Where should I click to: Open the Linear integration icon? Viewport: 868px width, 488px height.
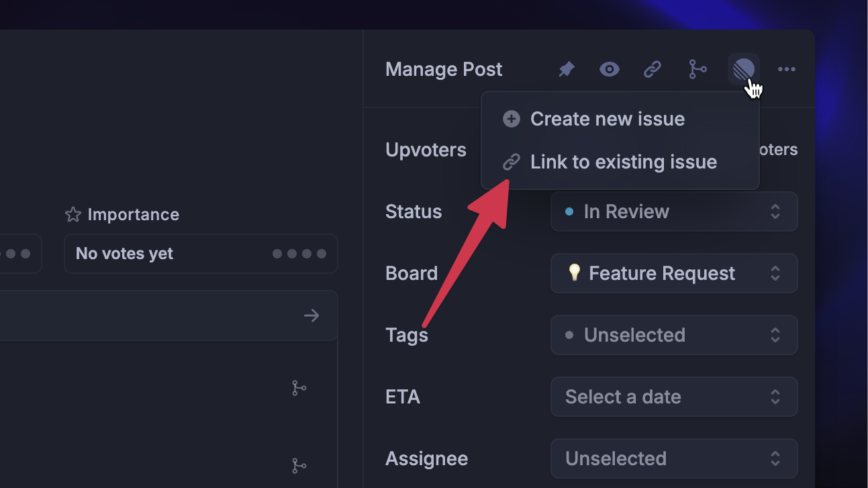point(742,69)
